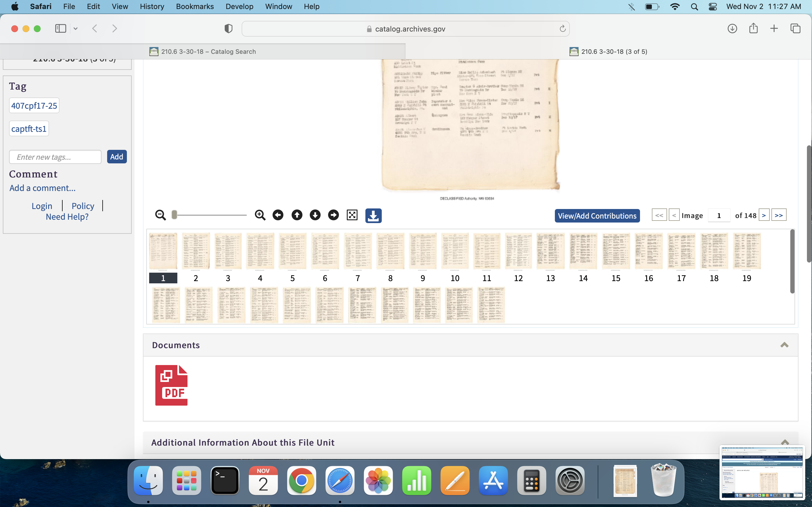Screen dimensions: 812x507
Task: Open the Bookmarks menu
Action: coord(195,6)
